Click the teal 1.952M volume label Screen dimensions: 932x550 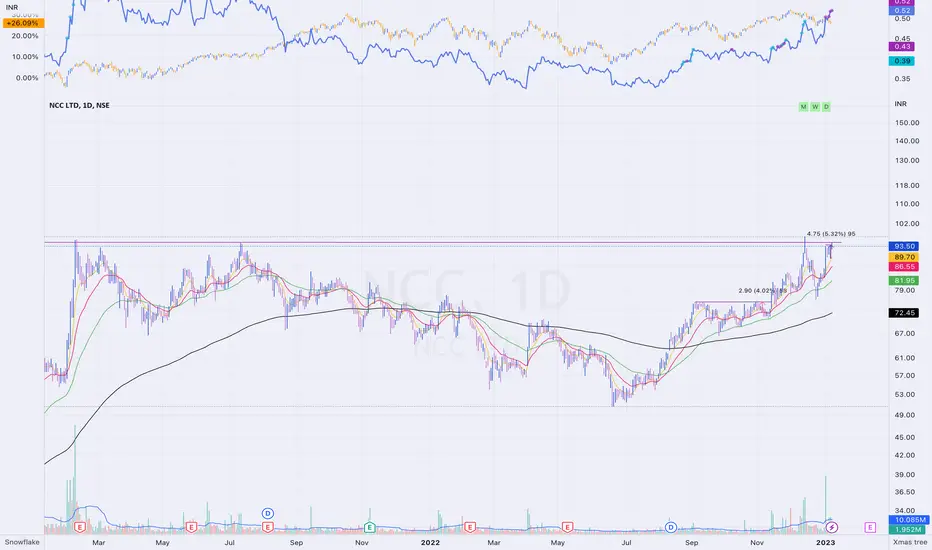click(x=907, y=529)
